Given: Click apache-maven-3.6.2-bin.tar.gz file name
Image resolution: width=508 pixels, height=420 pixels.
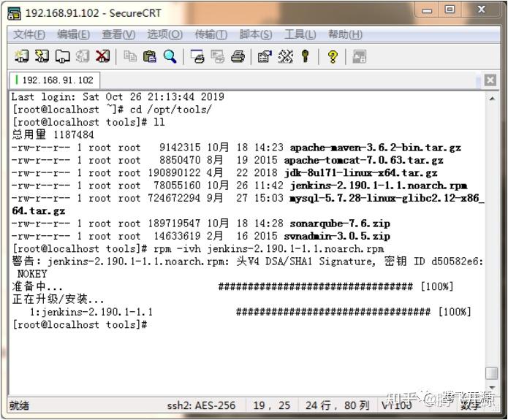Looking at the screenshot, I should click(376, 148).
